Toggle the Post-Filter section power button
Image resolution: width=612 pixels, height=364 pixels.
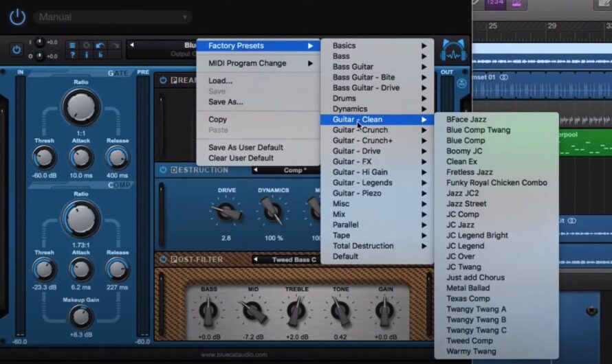pyautogui.click(x=163, y=259)
